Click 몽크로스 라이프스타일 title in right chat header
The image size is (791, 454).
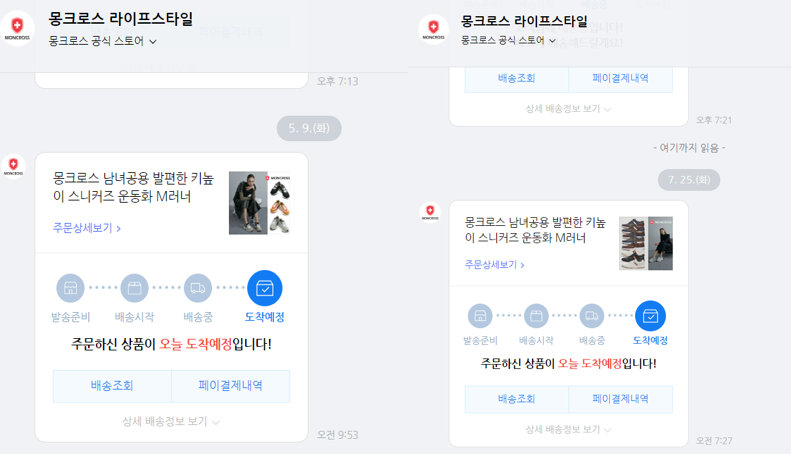pyautogui.click(x=524, y=21)
